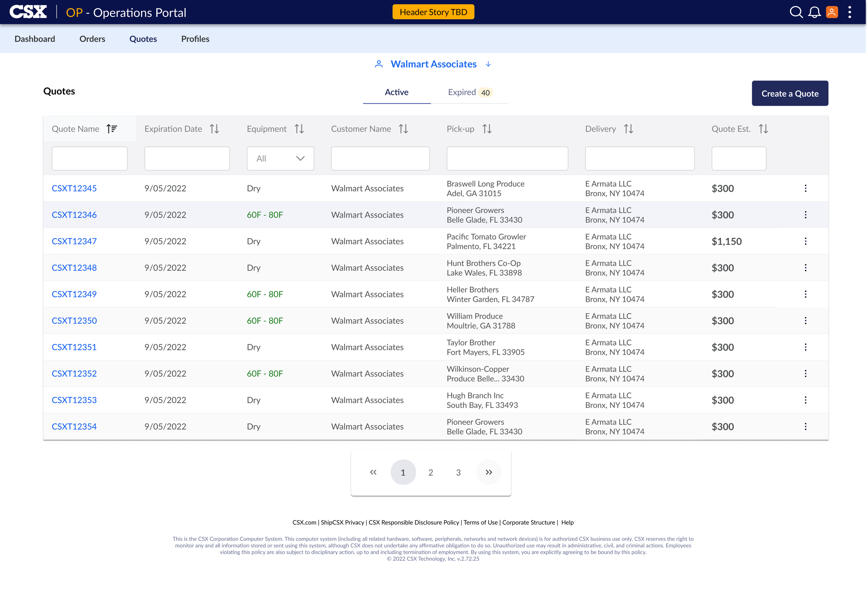This screenshot has height=616, width=867.
Task: Open the search icon in header
Action: pos(796,12)
